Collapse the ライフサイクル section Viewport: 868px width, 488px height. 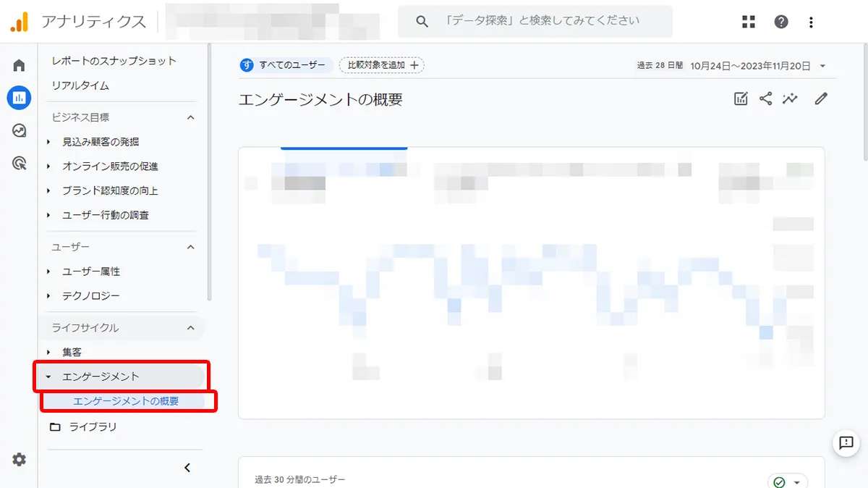tap(191, 328)
